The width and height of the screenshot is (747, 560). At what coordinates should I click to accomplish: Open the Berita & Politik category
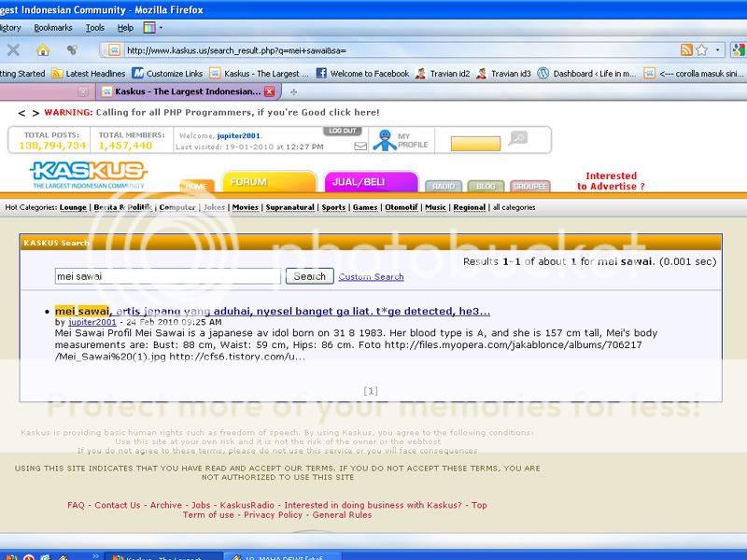tap(123, 207)
